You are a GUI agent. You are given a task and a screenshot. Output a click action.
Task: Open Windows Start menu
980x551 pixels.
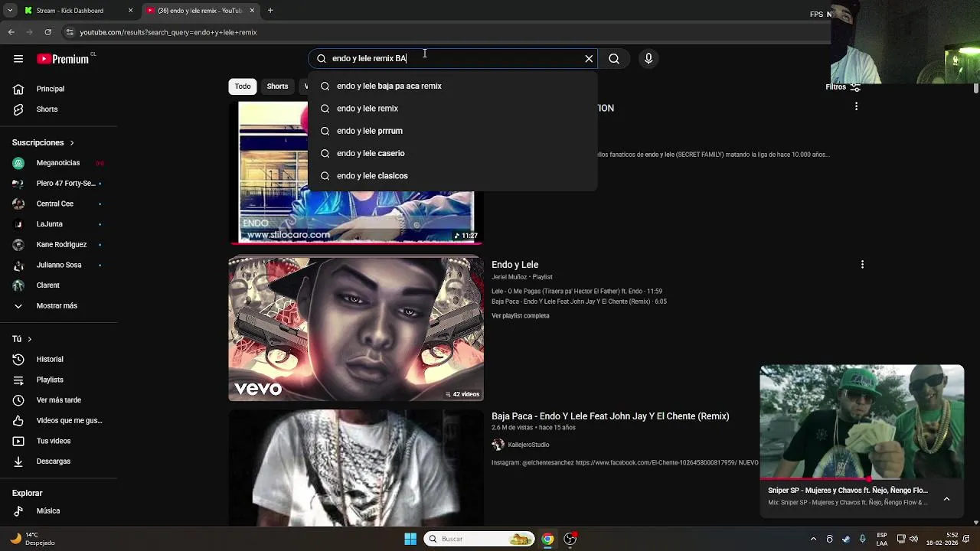coord(410,539)
